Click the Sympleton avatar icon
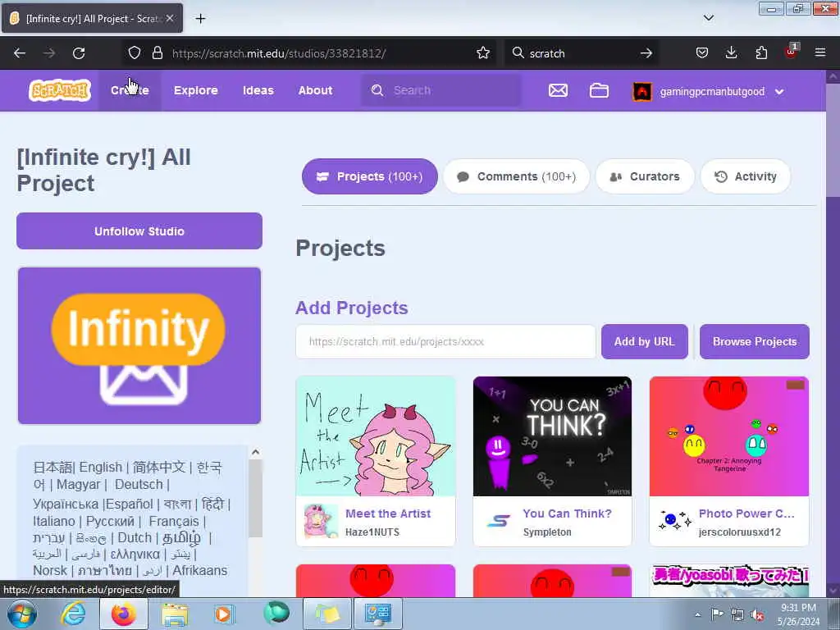840x630 pixels. point(498,521)
